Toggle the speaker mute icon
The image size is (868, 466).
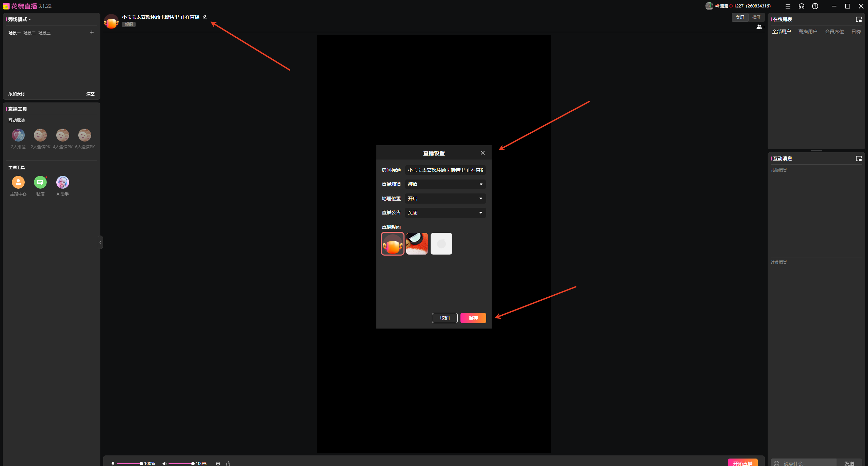[164, 463]
